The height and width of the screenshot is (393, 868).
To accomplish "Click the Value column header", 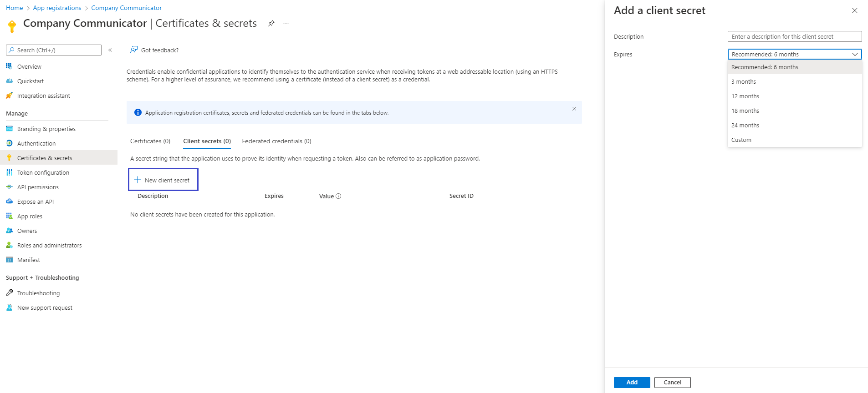I will (x=327, y=196).
